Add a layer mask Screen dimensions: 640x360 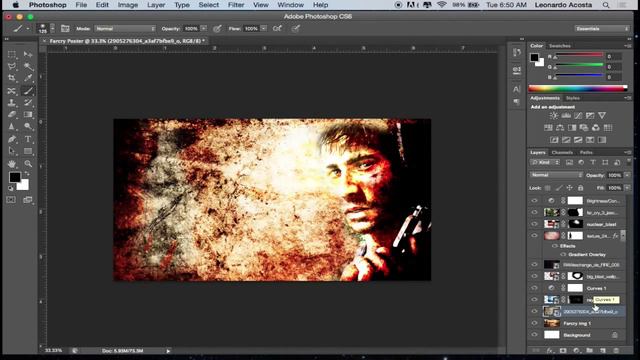click(563, 351)
